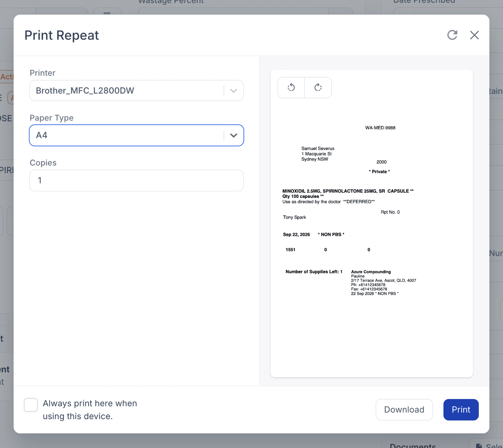This screenshot has height=448, width=503.
Task: Click the refresh icon in Print Repeat header
Action: pyautogui.click(x=452, y=35)
